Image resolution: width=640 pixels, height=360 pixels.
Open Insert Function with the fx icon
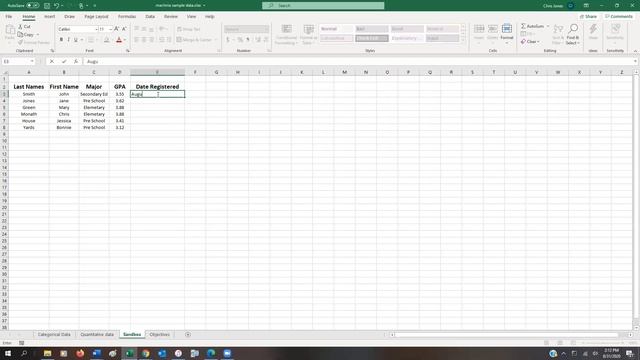point(76,61)
